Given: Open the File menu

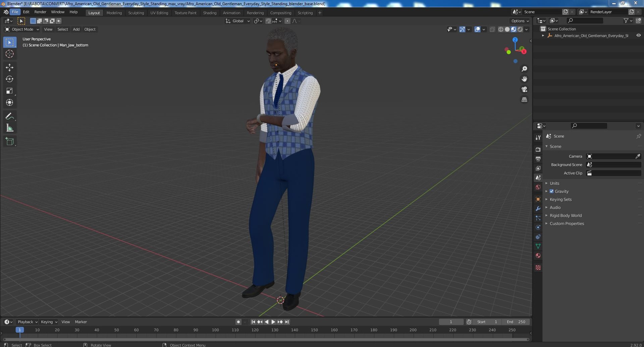Looking at the screenshot, I should pyautogui.click(x=15, y=12).
